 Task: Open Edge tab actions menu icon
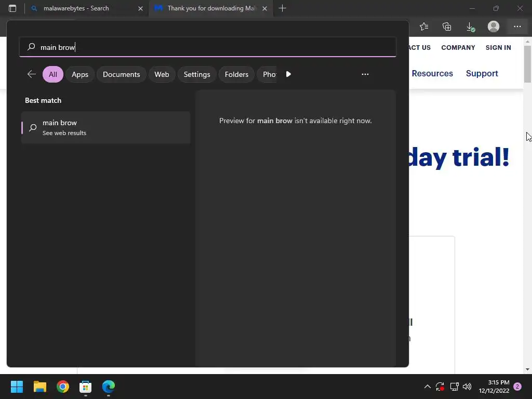tap(12, 8)
